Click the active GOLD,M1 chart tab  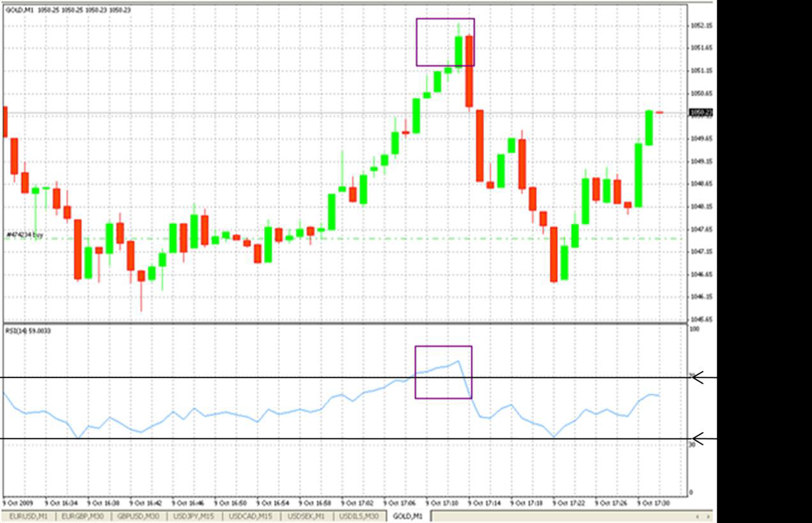[x=407, y=516]
